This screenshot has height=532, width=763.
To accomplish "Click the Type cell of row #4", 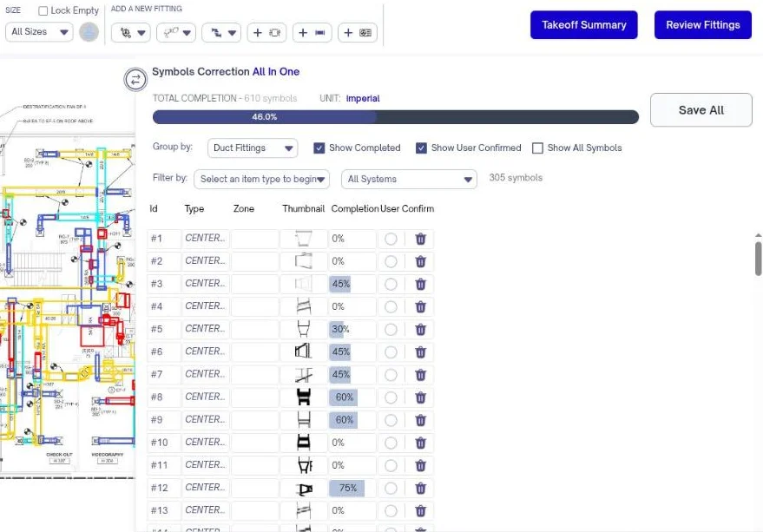I will pos(206,307).
